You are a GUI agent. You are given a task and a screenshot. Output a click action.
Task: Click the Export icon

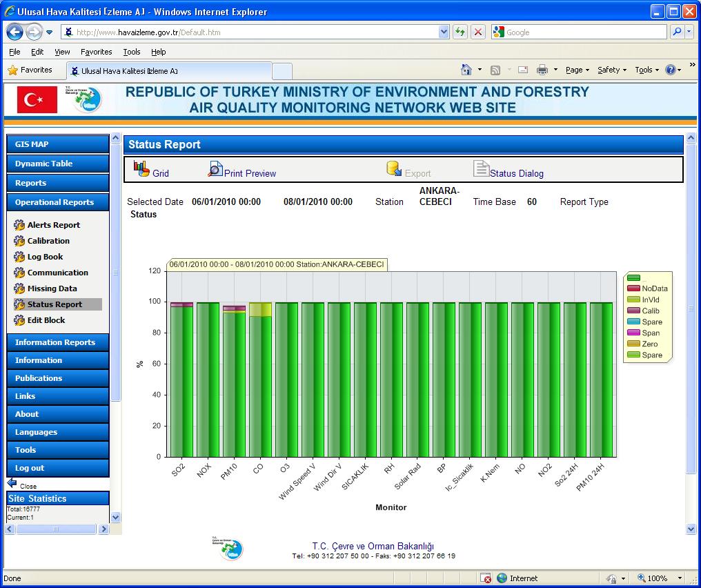(393, 168)
